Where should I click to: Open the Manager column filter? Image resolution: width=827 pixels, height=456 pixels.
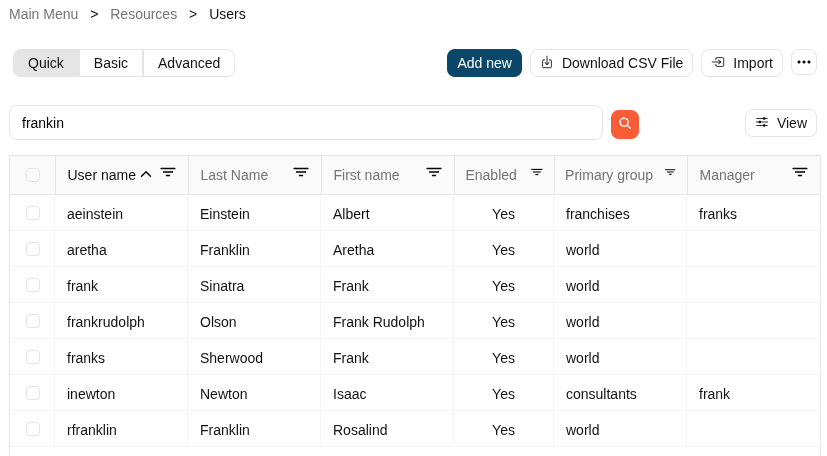click(800, 173)
